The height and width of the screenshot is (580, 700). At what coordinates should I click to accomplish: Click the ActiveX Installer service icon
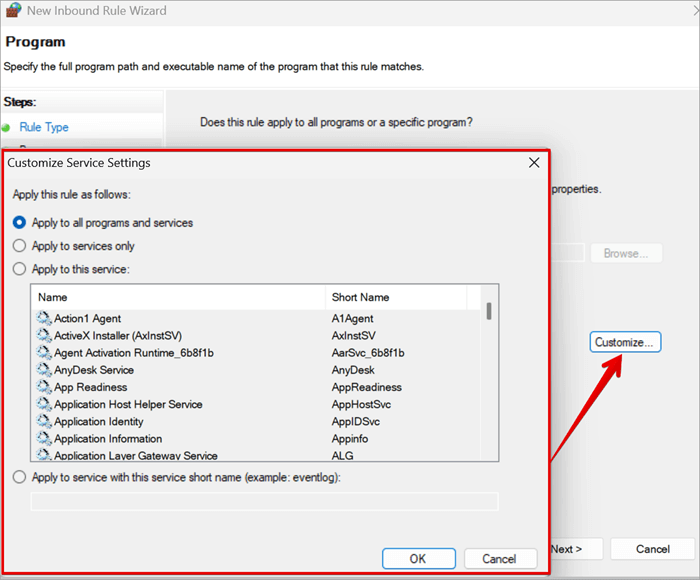click(44, 336)
